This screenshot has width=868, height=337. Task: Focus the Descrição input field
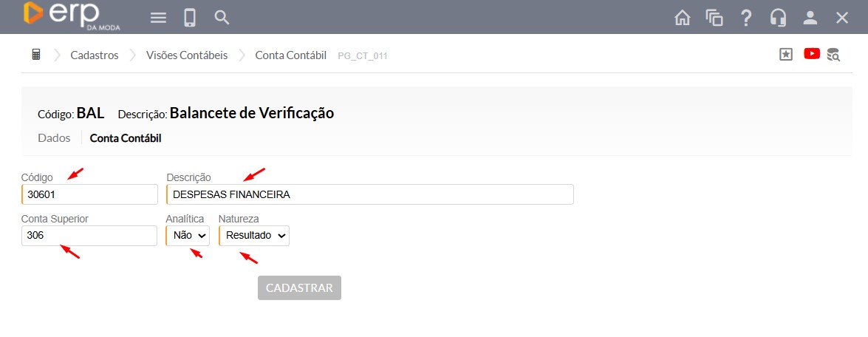pos(369,194)
